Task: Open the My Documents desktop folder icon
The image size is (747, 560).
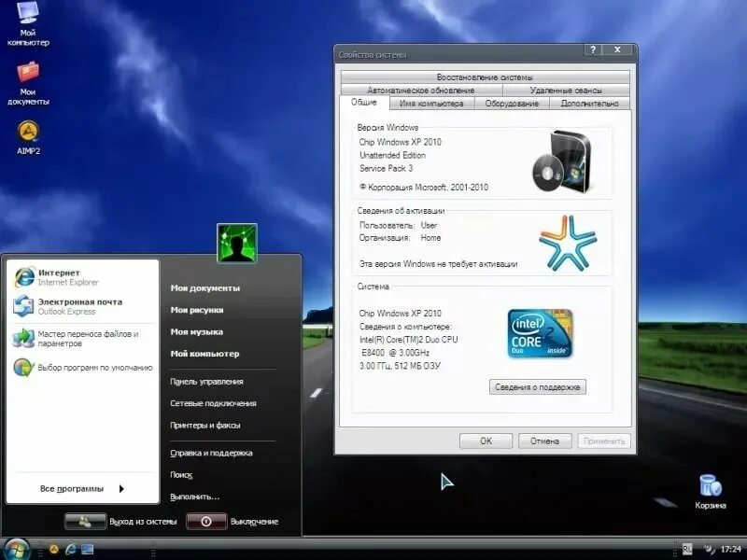Action: (x=28, y=83)
